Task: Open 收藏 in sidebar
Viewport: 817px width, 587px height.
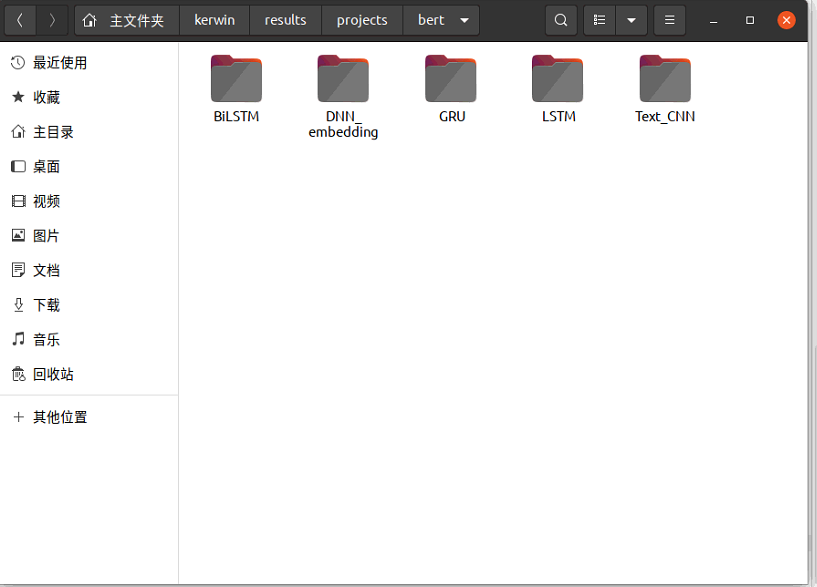Action: [89, 97]
